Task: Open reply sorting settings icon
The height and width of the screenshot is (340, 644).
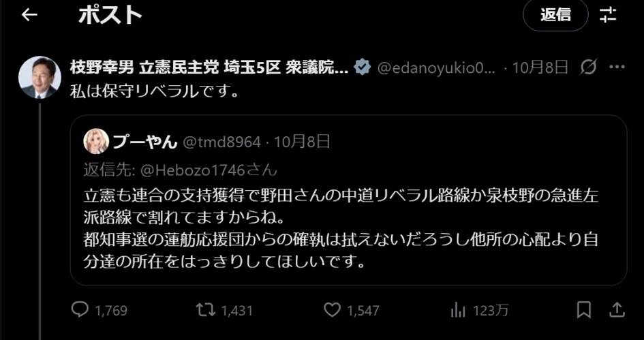Action: pyautogui.click(x=608, y=15)
